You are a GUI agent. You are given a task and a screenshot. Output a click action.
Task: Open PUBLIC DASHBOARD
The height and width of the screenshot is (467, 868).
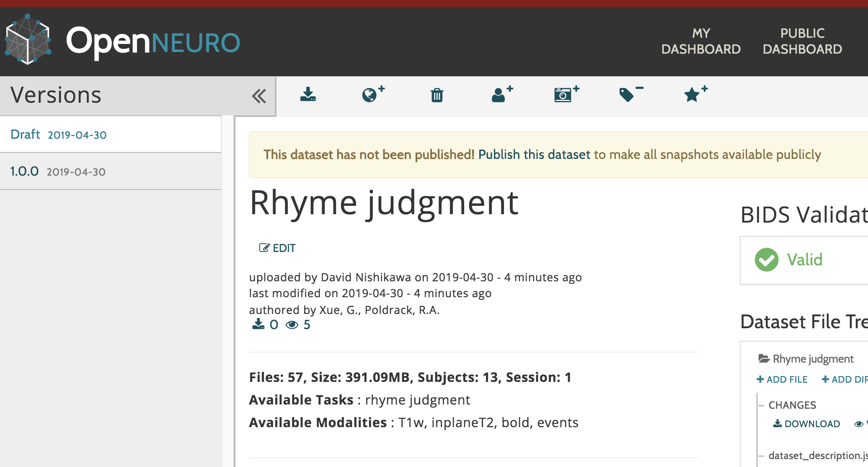coord(802,41)
